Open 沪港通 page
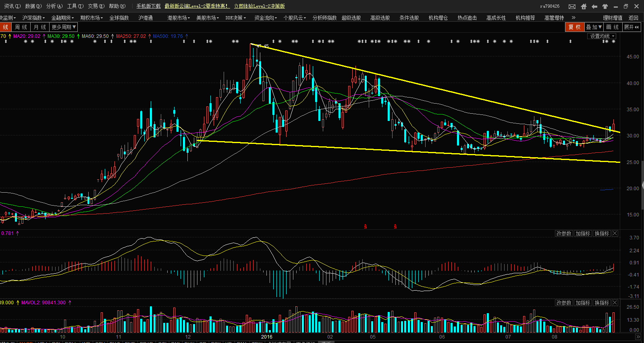 pos(145,18)
